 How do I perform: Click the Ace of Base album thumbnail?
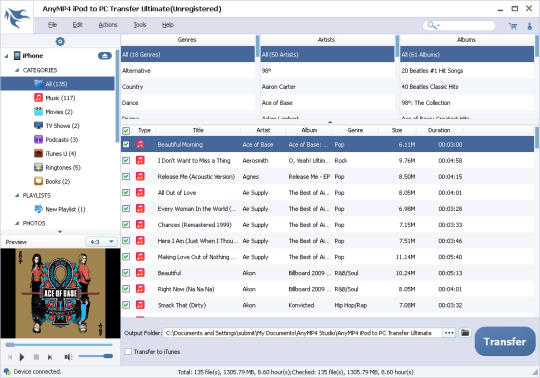click(x=60, y=293)
